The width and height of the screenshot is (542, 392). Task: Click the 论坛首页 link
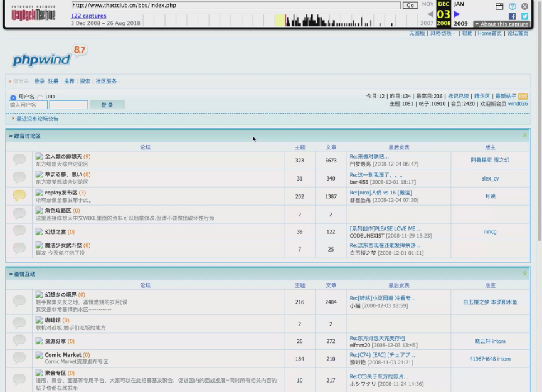[x=518, y=33]
